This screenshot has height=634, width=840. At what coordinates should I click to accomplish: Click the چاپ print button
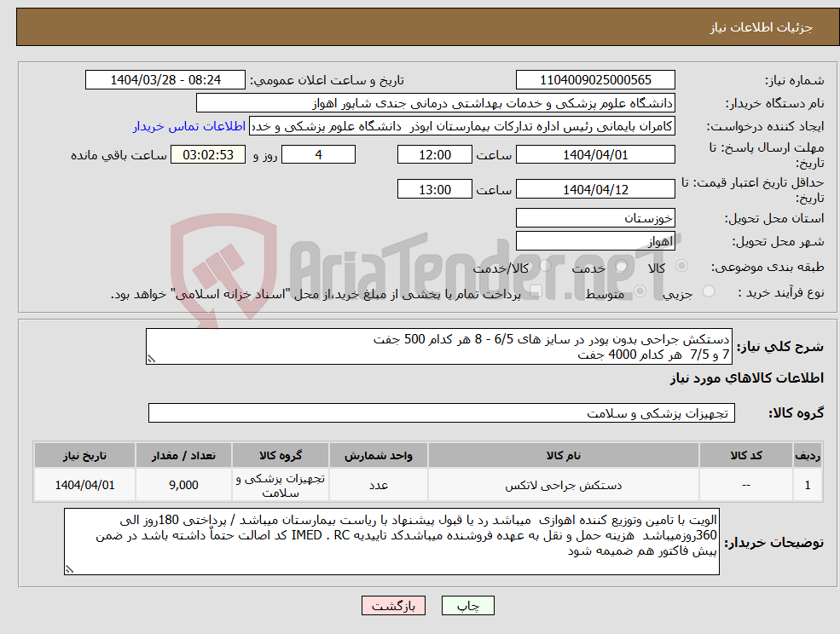[467, 606]
